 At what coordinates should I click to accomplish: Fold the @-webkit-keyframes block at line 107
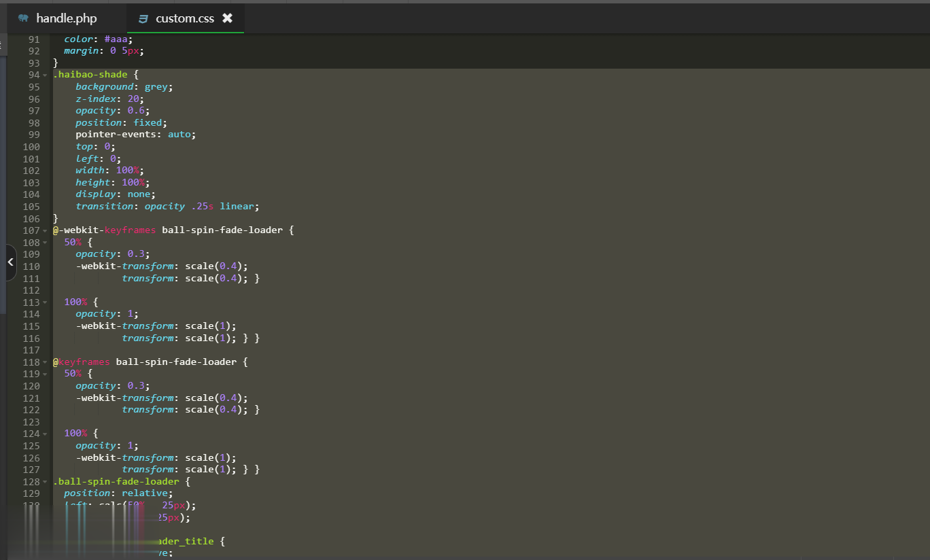(45, 230)
